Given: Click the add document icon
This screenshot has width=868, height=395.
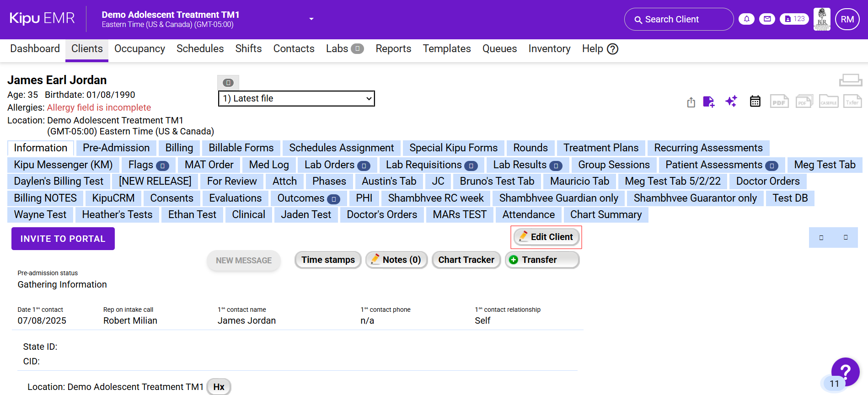Looking at the screenshot, I should coord(708,101).
